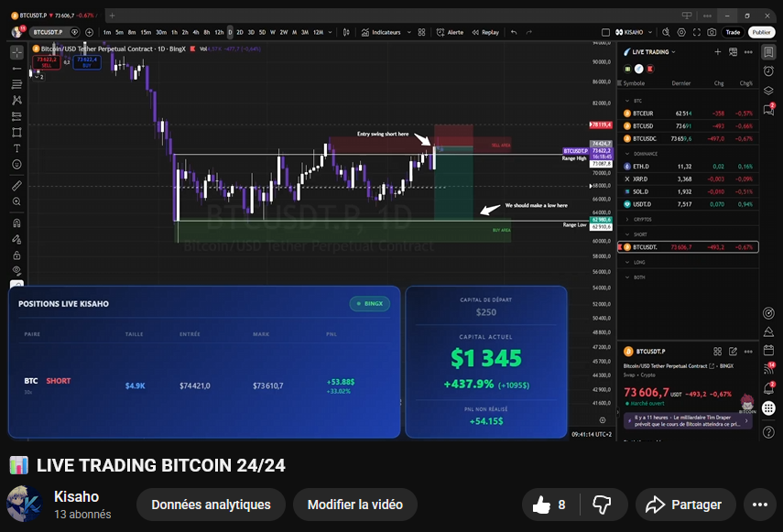Start bar Replay mode
783x532 pixels.
tap(485, 32)
